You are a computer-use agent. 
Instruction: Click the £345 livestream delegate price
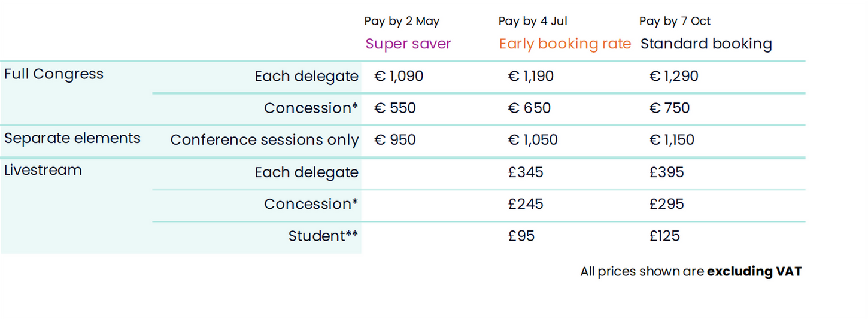pos(526,172)
